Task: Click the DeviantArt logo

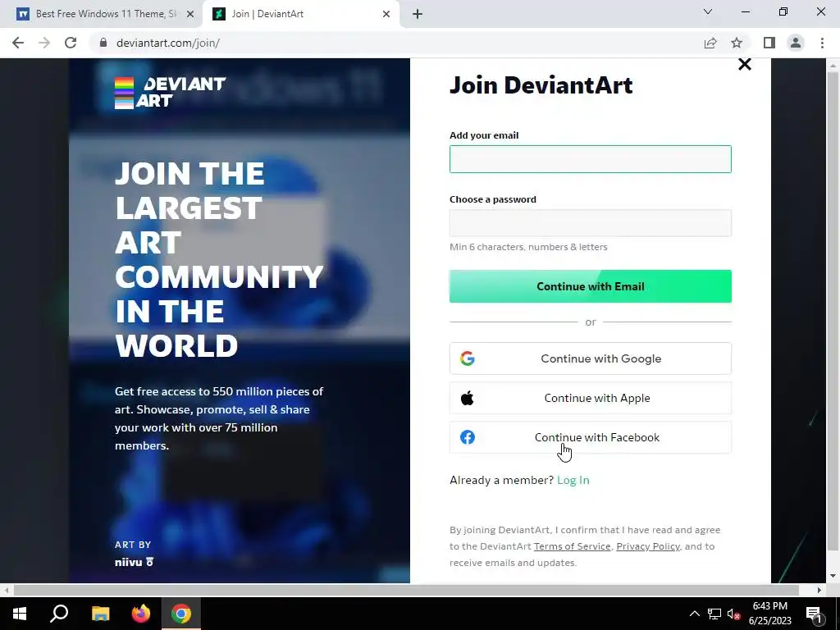Action: click(x=171, y=93)
